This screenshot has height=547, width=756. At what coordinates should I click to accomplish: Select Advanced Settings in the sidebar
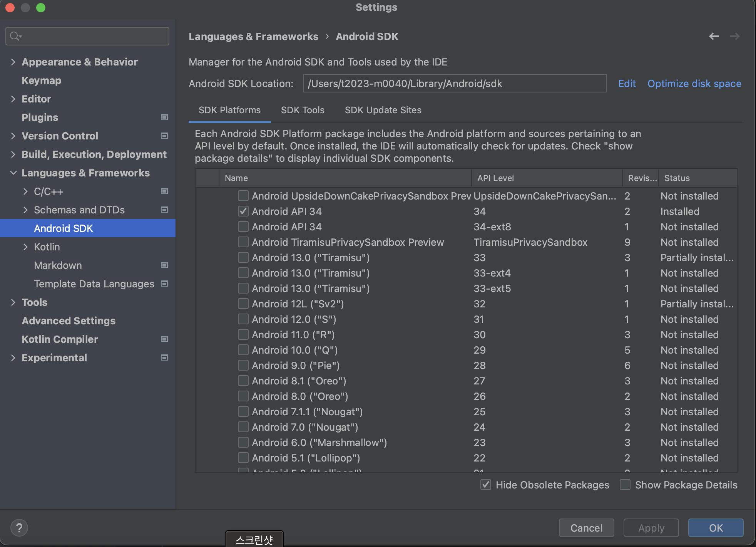coord(69,320)
